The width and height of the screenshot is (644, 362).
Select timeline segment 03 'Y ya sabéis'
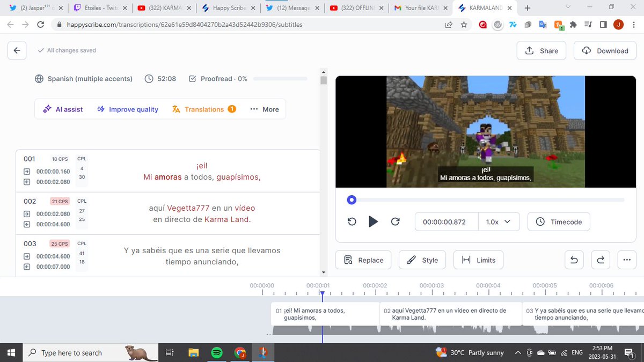tap(583, 314)
